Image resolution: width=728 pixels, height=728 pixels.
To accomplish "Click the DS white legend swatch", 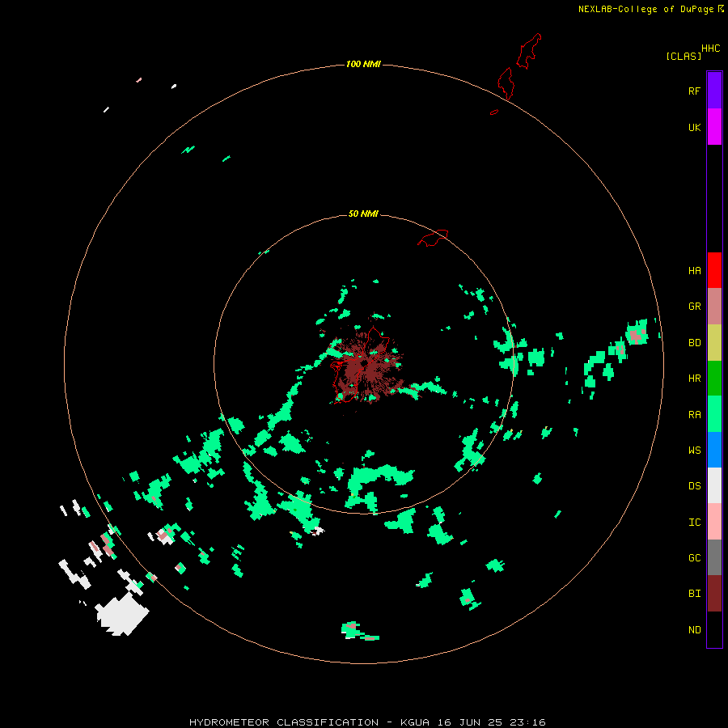I will 714,485.
